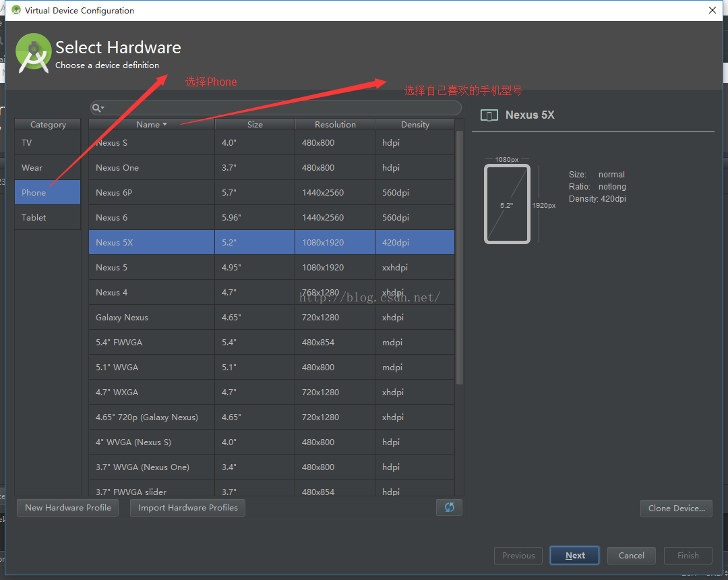This screenshot has width=728, height=580.
Task: Click the phone screen size preview thumbnail
Action: [x=507, y=204]
